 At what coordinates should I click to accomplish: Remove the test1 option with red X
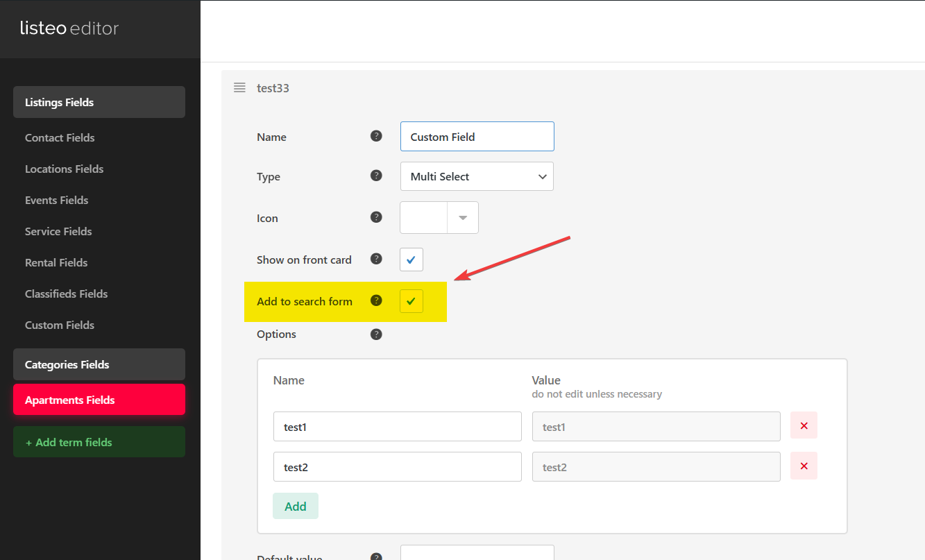coord(804,425)
